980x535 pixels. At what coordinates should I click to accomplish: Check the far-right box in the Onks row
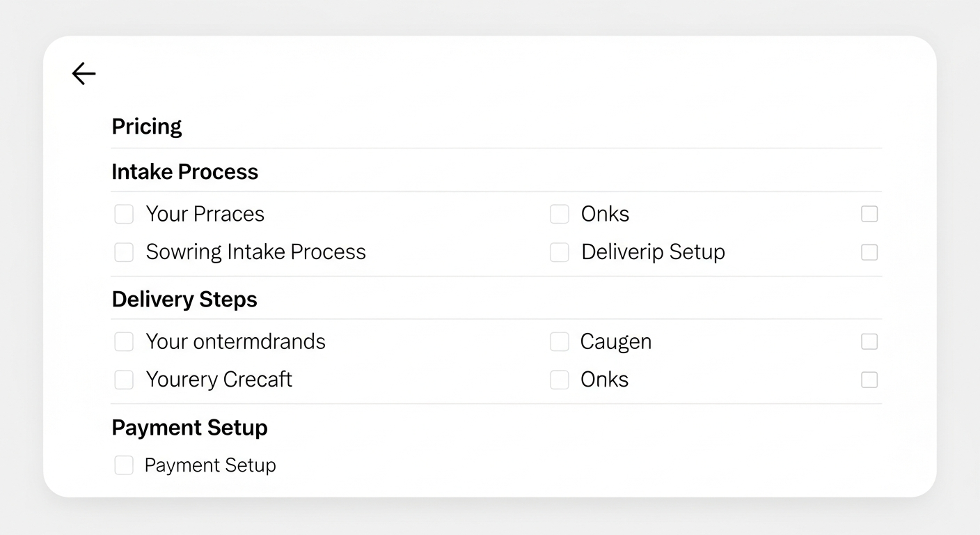click(869, 380)
